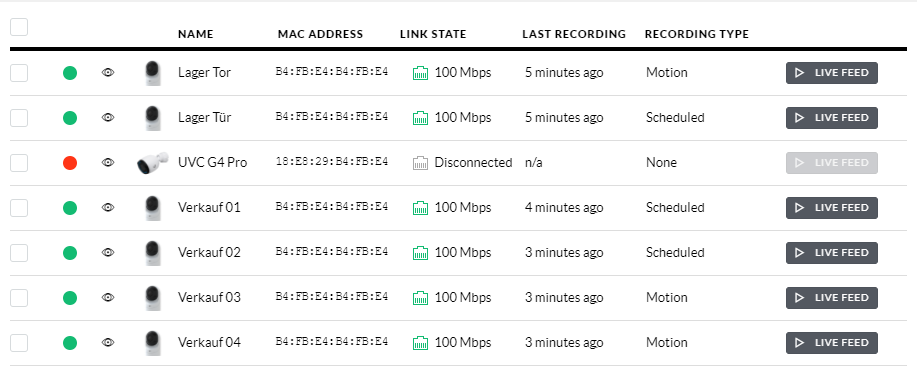
Task: Click the red status dot for UVC G4 Pro
Action: tap(70, 163)
